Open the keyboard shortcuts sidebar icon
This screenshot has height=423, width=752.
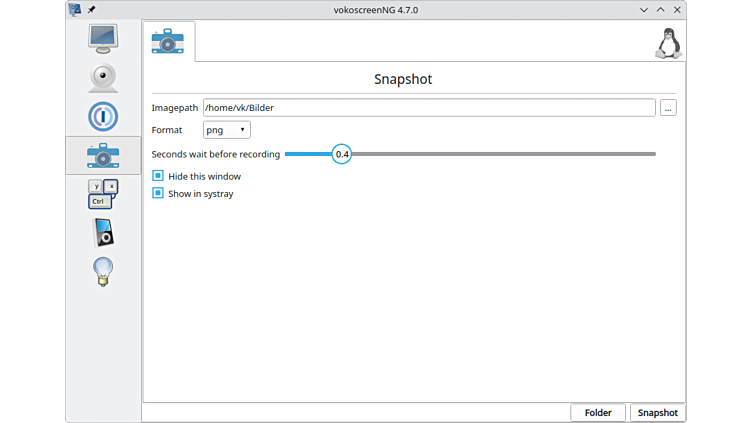click(x=103, y=193)
